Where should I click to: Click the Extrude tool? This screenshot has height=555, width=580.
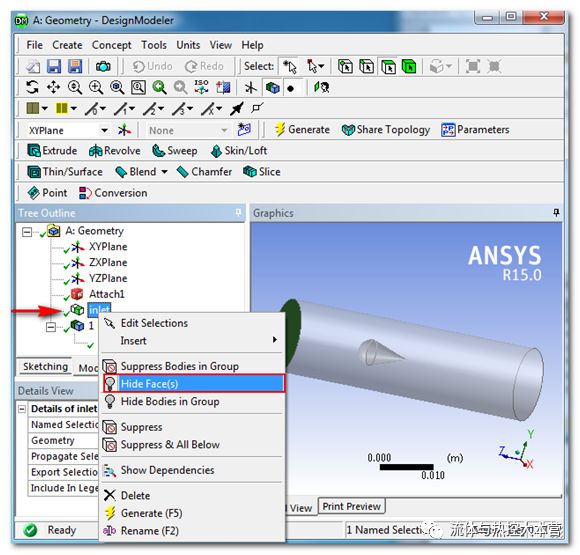coord(52,151)
